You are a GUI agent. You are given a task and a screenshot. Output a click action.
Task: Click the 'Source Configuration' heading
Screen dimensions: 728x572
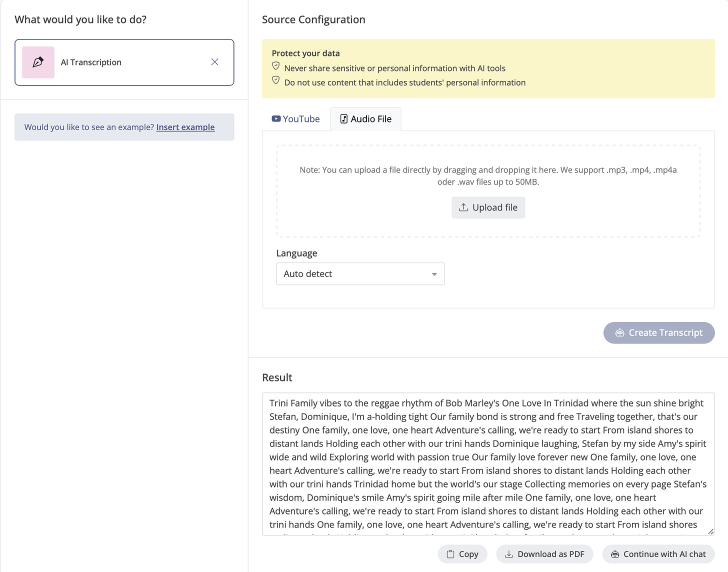point(313,19)
